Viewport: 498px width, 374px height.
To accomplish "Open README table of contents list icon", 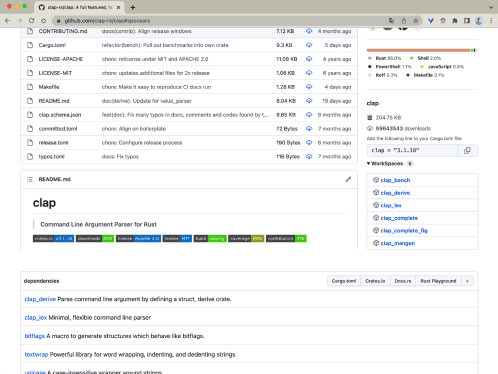I will pyautogui.click(x=30, y=179).
